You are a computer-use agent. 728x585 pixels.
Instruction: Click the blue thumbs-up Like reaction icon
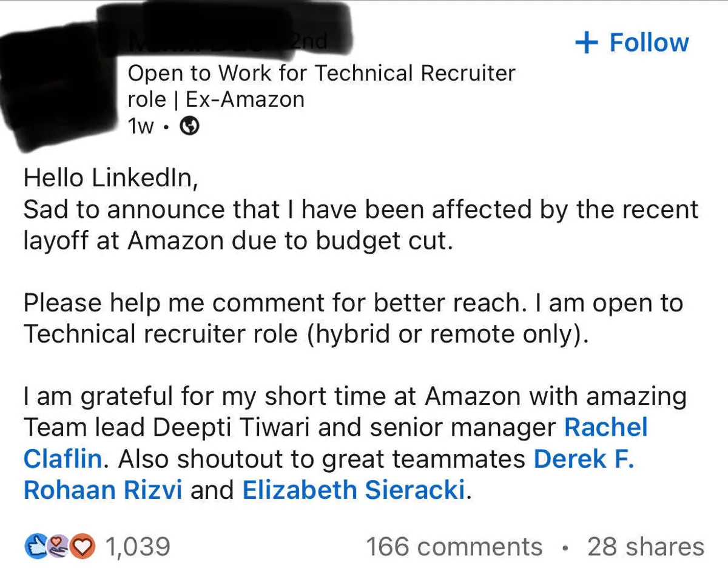35,547
